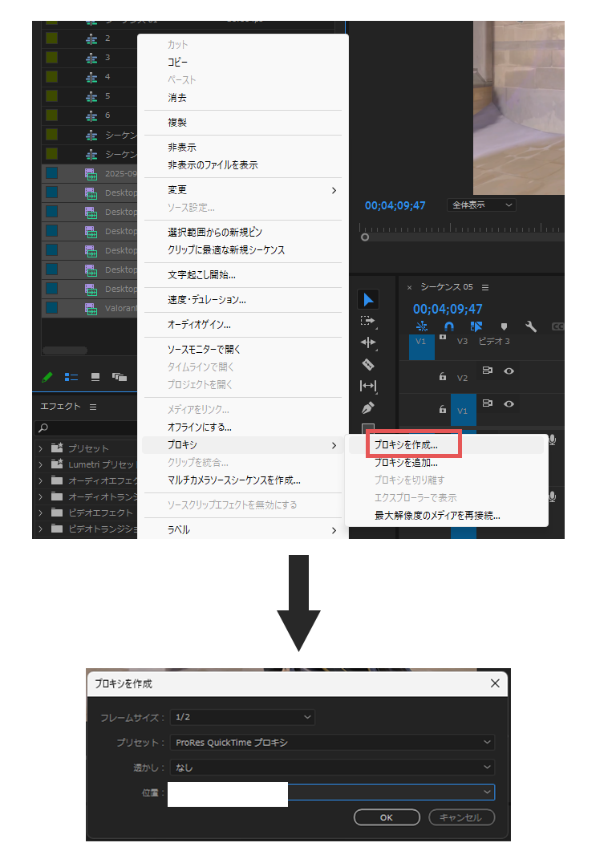The height and width of the screenshot is (863, 616).
Task: Click the effects panel search field
Action: (x=88, y=428)
